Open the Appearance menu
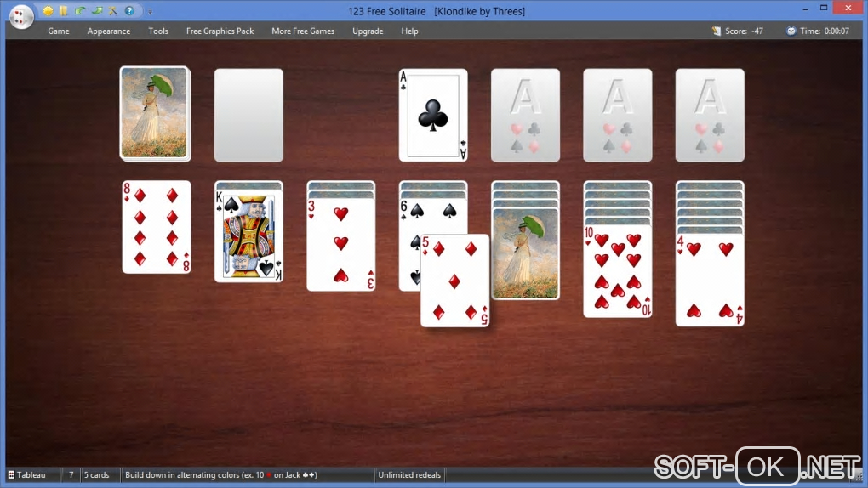868x488 pixels. click(x=109, y=31)
